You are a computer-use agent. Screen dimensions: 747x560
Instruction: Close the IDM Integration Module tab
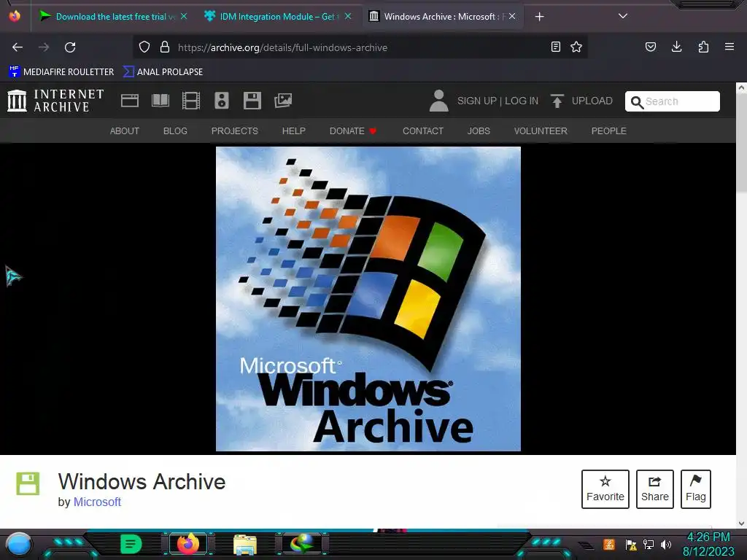coord(348,16)
